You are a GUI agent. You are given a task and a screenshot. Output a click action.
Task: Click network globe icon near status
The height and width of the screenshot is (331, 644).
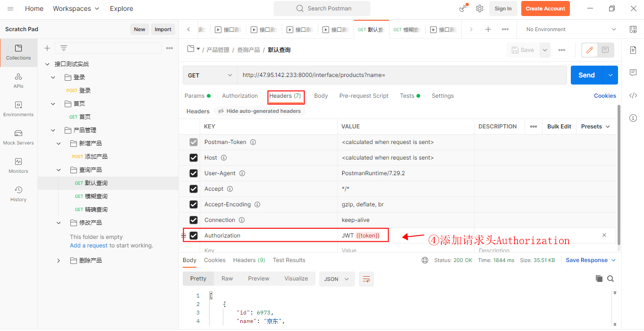425,260
